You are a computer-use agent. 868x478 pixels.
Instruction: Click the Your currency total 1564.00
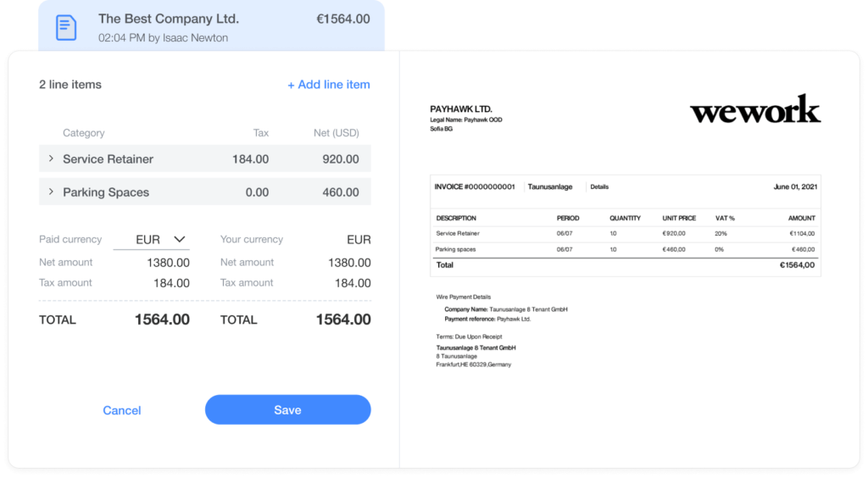coord(343,320)
